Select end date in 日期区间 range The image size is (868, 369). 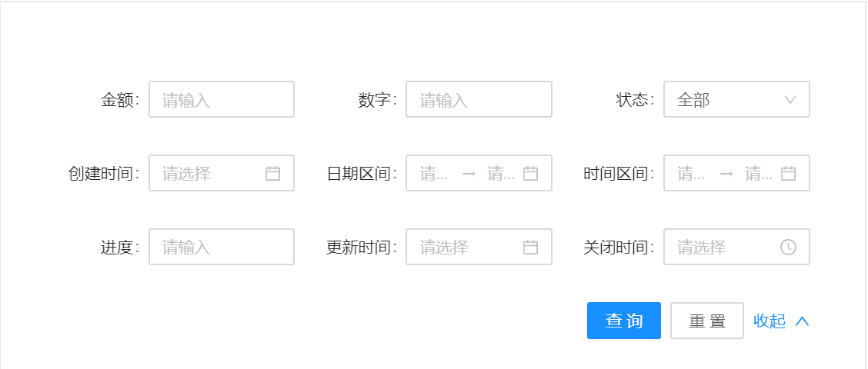(501, 173)
